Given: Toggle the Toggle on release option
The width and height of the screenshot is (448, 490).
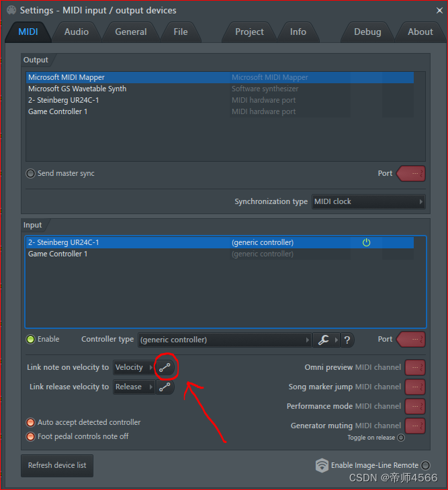Looking at the screenshot, I should click(401, 438).
